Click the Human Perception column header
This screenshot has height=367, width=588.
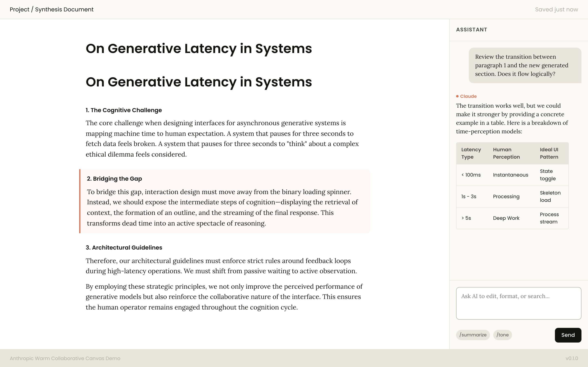[x=506, y=153]
